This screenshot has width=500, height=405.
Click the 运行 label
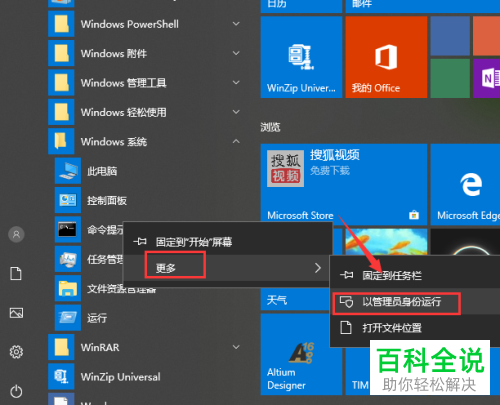tap(97, 318)
